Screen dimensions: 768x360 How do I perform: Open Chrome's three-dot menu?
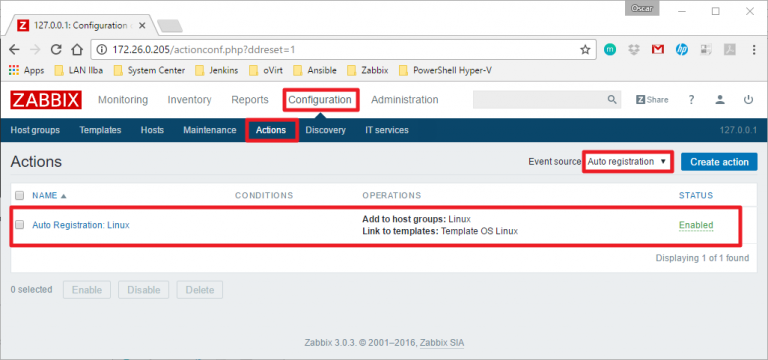[x=754, y=49]
